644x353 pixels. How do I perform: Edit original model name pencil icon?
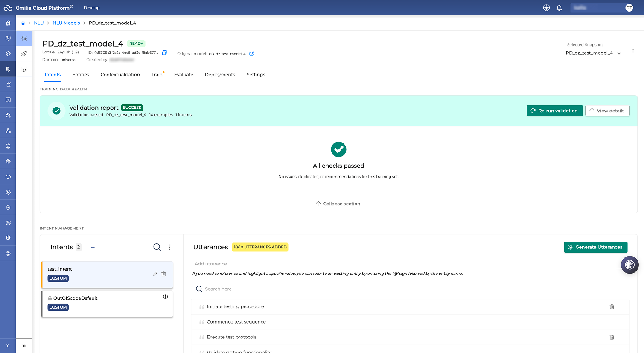(x=251, y=54)
